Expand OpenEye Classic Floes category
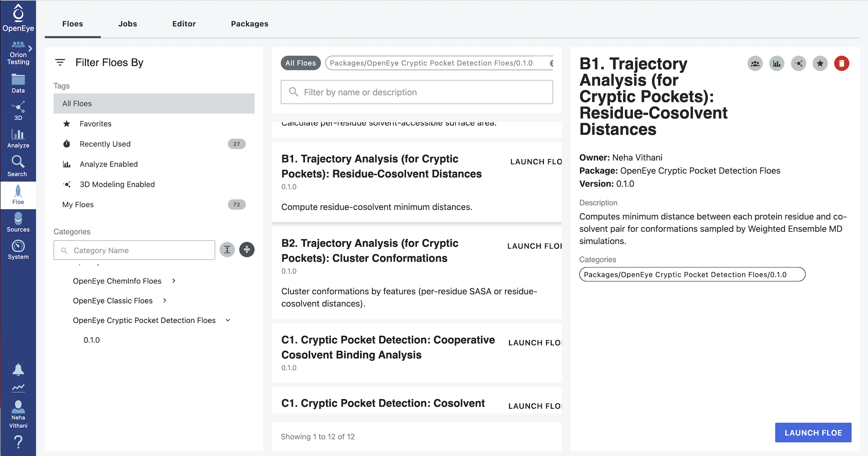Screen dimensions: 868x456 click(164, 300)
